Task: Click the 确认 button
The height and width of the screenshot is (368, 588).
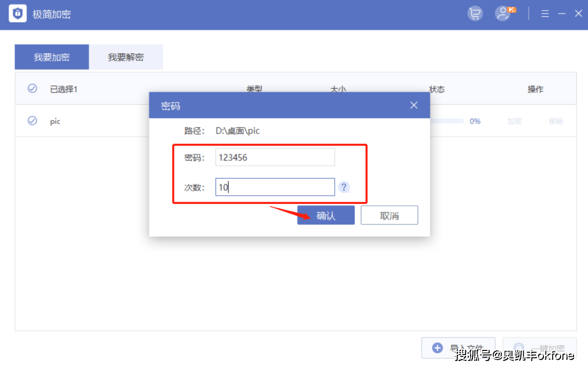Action: pos(326,216)
